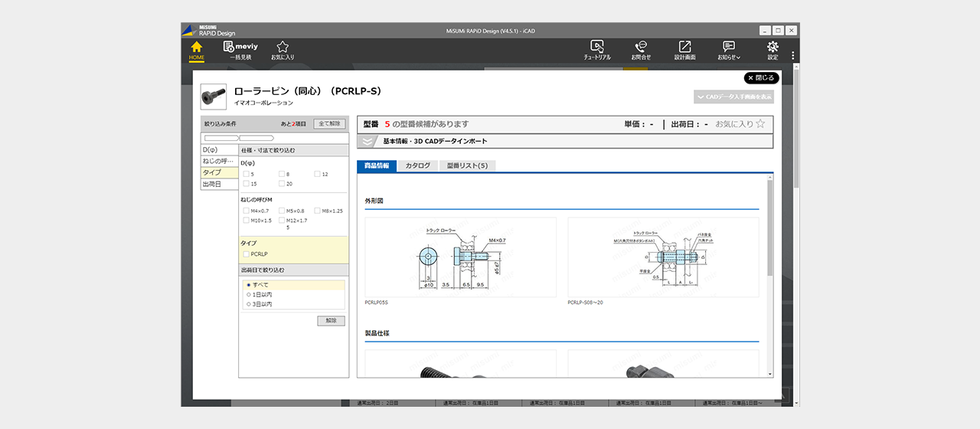Click the 閉じる close button
Viewport: 980px width, 429px height.
coord(761,78)
